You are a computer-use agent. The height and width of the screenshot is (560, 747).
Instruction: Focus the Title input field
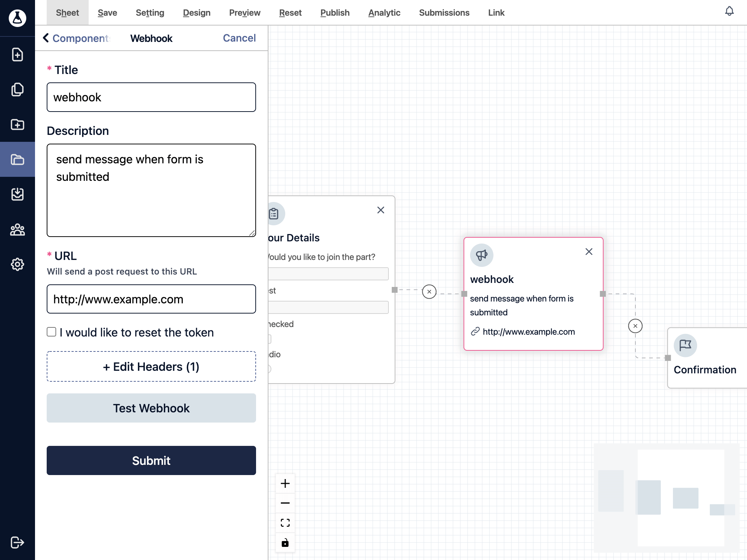(x=151, y=97)
